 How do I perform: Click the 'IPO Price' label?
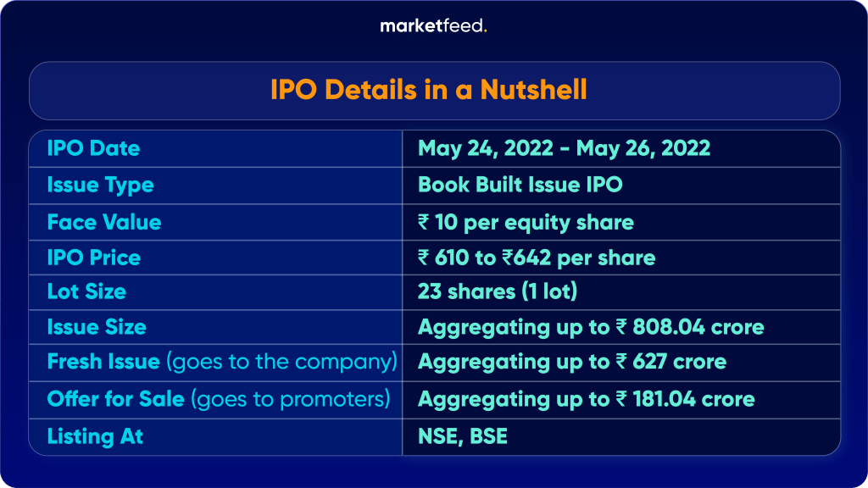[93, 258]
